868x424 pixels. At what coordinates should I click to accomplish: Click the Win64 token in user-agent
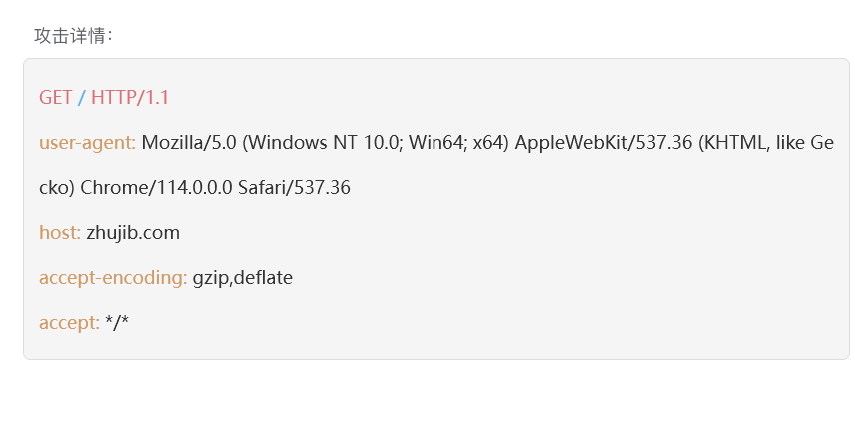[x=432, y=143]
